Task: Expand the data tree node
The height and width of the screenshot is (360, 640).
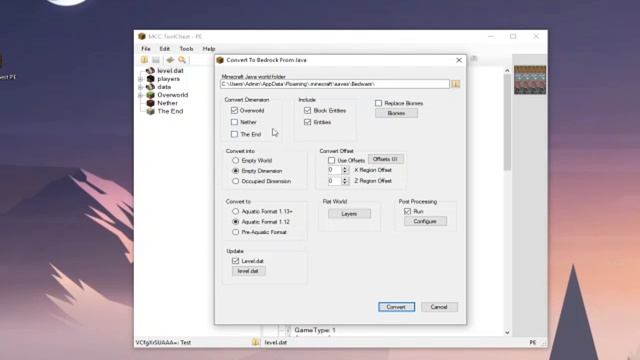Action: 140,87
